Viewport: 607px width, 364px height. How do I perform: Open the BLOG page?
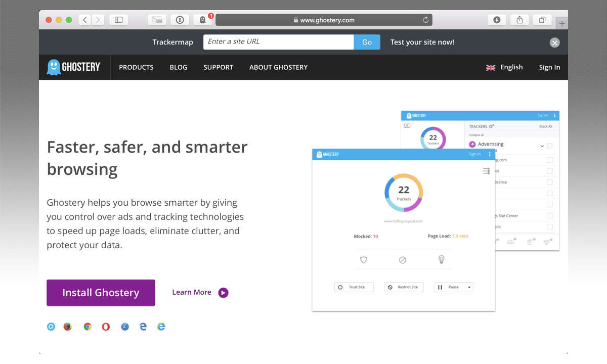point(179,67)
